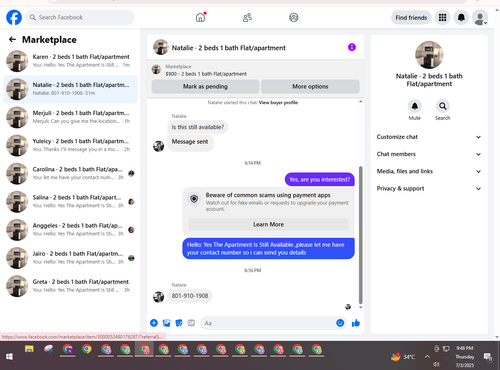The image size is (500, 370).
Task: Choose a GIF in the composer
Action: [191, 323]
